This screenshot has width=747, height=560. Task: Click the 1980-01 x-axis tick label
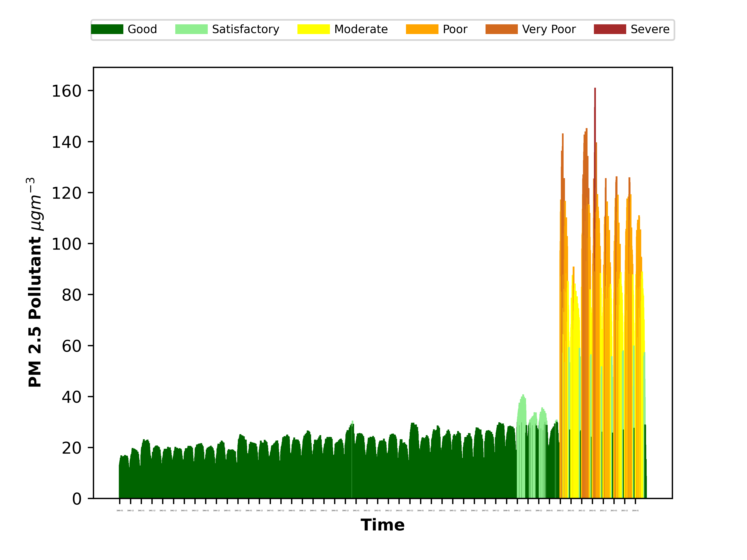tap(120, 511)
